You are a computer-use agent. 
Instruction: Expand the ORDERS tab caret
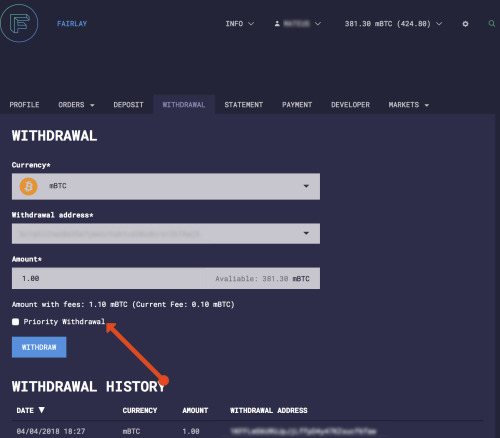click(92, 105)
